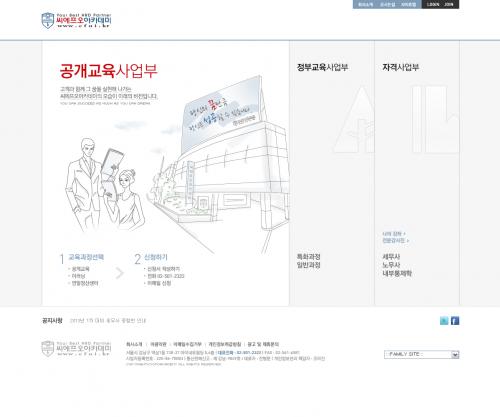Click the Facebook icon

click(x=455, y=321)
